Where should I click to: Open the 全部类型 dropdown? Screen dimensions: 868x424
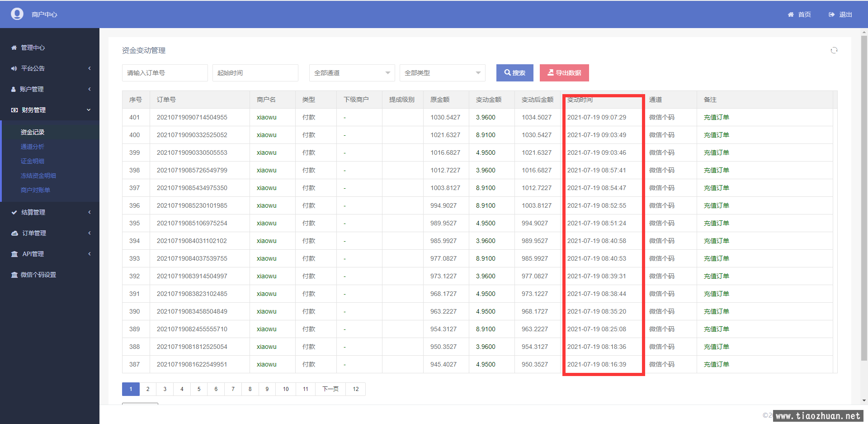click(x=442, y=73)
